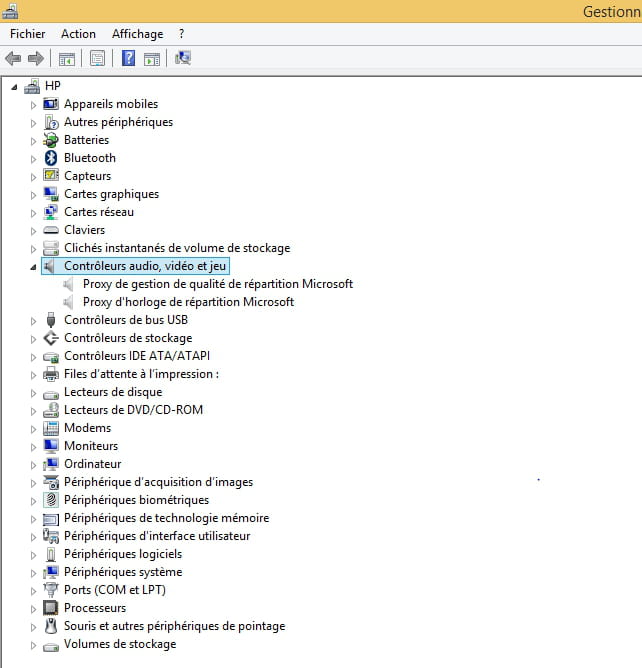Screen dimensions: 642x668
Task: Click the camera icon for Périphérique d'acquisition
Action: pyautogui.click(x=51, y=482)
